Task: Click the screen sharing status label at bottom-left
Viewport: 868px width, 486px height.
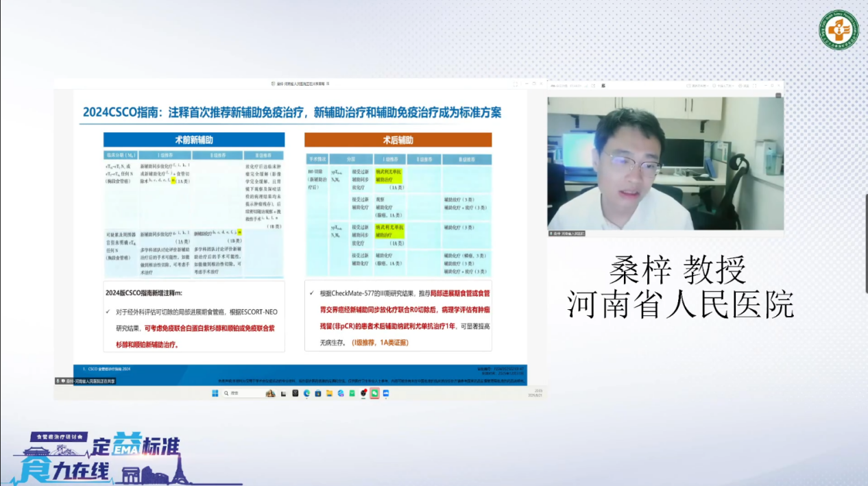Action: [86, 380]
